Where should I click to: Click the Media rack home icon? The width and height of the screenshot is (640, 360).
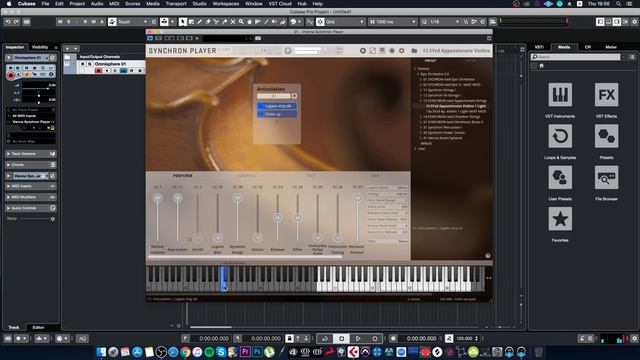pos(542,66)
